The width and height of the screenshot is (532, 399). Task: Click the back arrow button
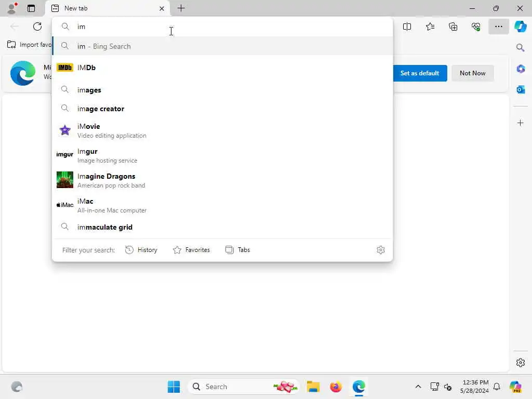tap(14, 26)
